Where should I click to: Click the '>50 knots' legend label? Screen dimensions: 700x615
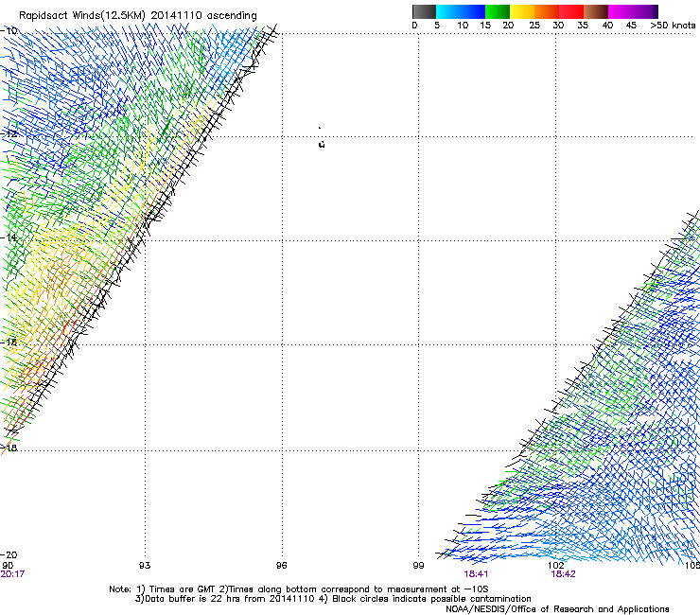[673, 26]
